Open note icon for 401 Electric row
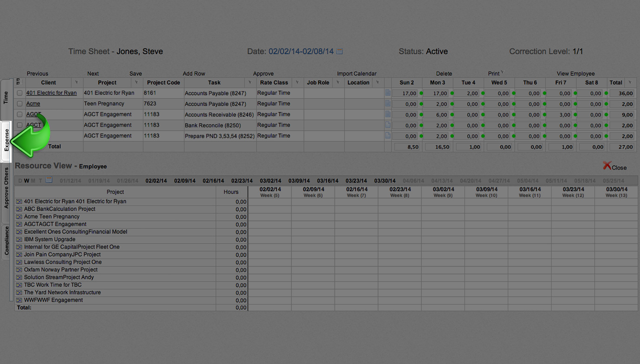The width and height of the screenshot is (640, 364). 388,93
